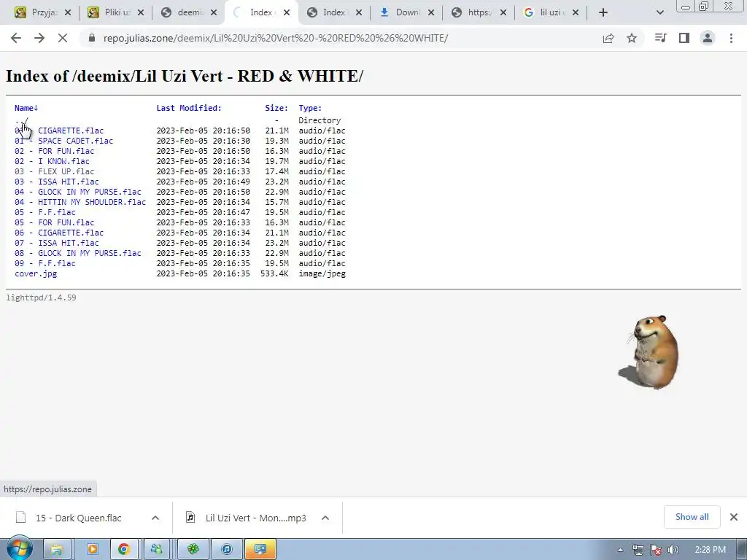The height and width of the screenshot is (560, 747).
Task: Show all downloads
Action: pos(692,517)
